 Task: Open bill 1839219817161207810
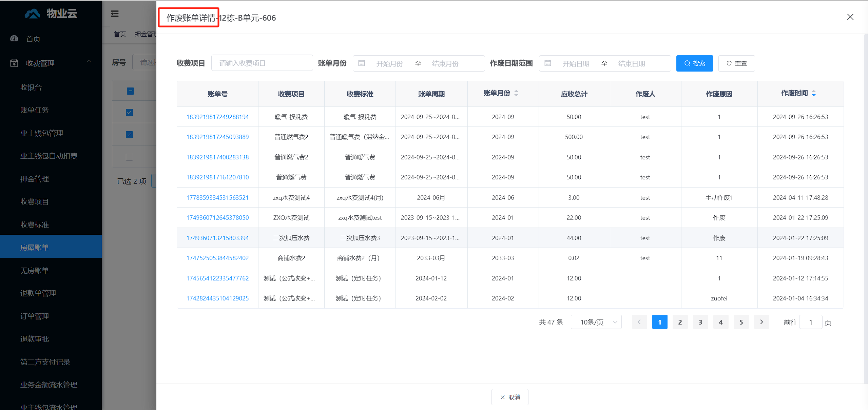[x=217, y=177]
